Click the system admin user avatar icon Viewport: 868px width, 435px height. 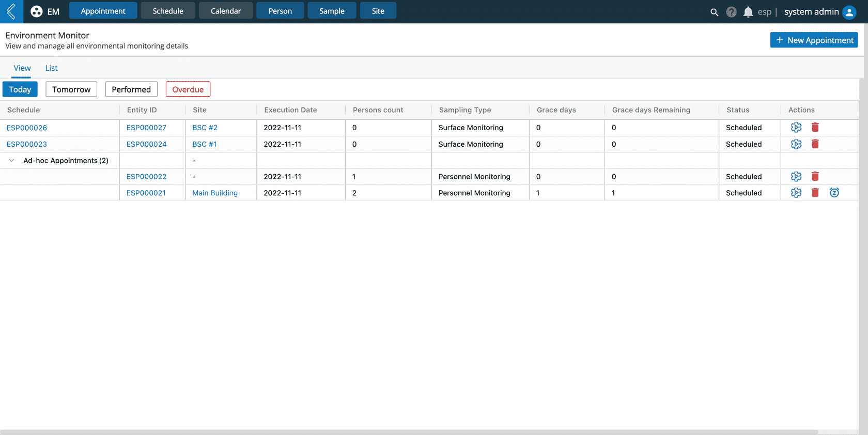pyautogui.click(x=849, y=12)
